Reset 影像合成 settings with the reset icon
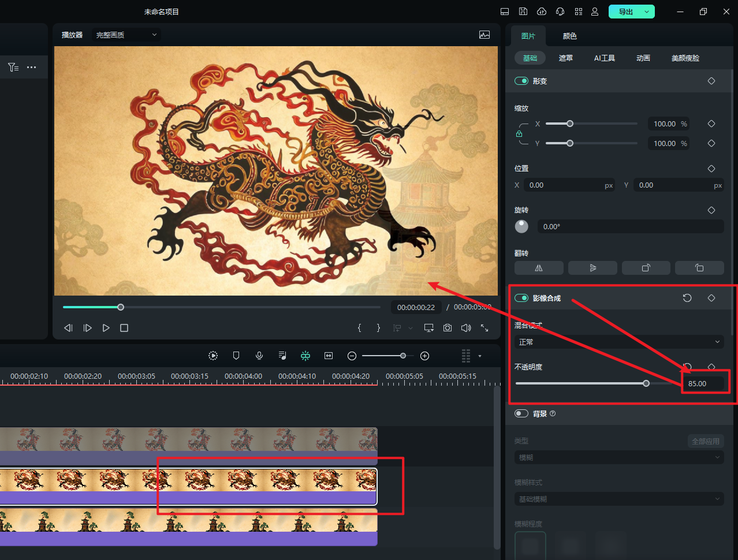The width and height of the screenshot is (738, 560). pos(687,298)
